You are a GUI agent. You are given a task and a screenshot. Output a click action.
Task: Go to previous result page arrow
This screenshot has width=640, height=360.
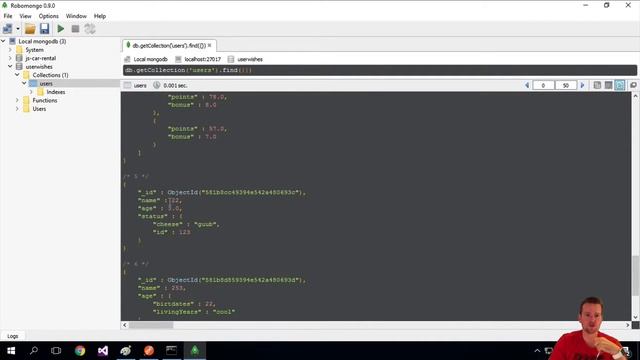[527, 85]
